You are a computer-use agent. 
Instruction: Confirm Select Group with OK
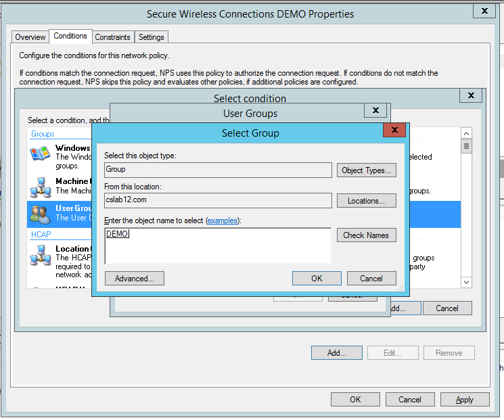317,279
